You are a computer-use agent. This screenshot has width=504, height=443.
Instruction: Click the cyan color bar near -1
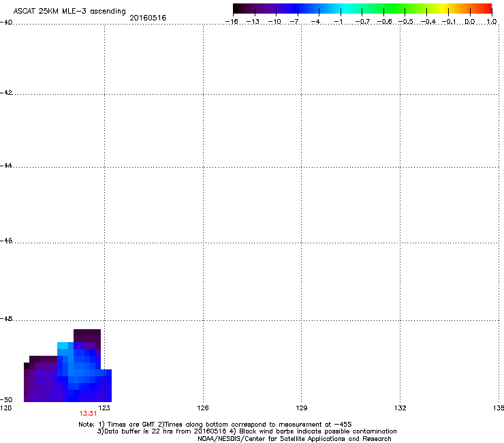(x=341, y=8)
